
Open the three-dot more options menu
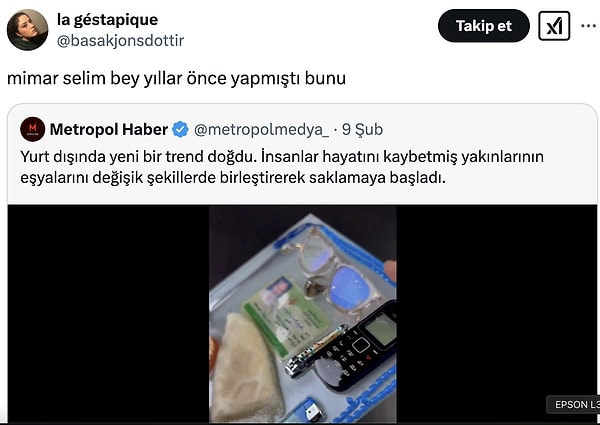pos(588,26)
